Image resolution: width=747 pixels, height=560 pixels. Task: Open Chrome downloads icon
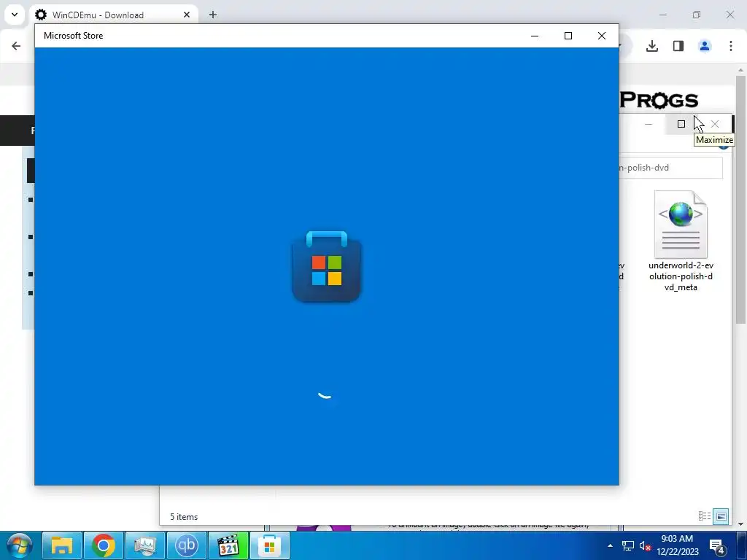pos(651,46)
